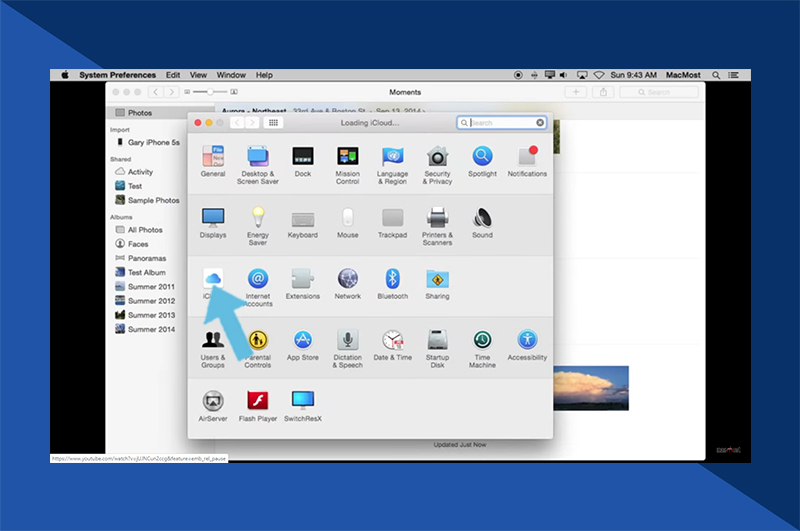Clear the System Preferences search field
Screen dimensions: 800x531
tap(540, 122)
